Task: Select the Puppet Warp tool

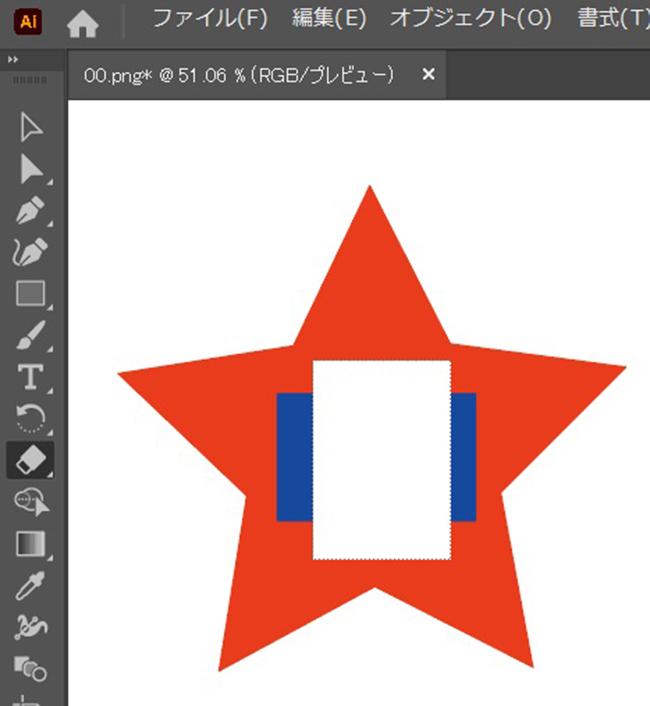Action: (x=31, y=627)
